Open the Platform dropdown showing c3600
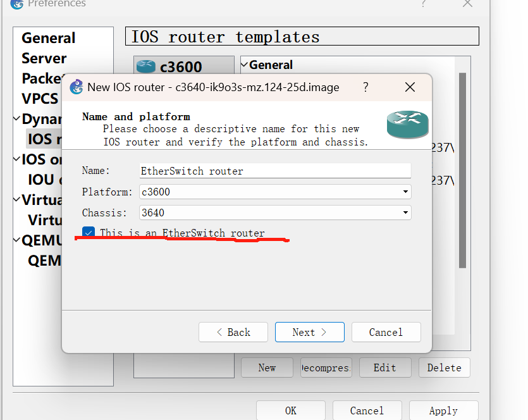The height and width of the screenshot is (420, 528). tap(275, 192)
